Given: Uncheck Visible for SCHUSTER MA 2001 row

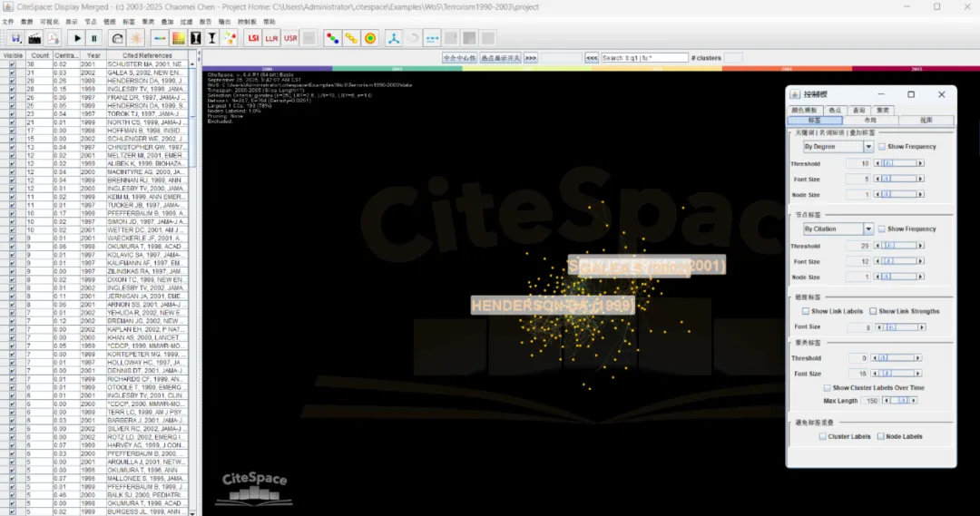Looking at the screenshot, I should (13, 64).
